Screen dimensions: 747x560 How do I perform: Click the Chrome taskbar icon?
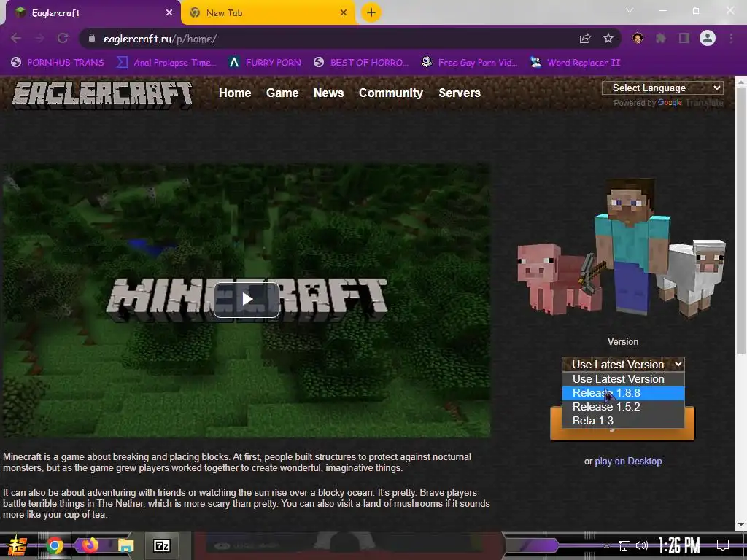(54, 545)
